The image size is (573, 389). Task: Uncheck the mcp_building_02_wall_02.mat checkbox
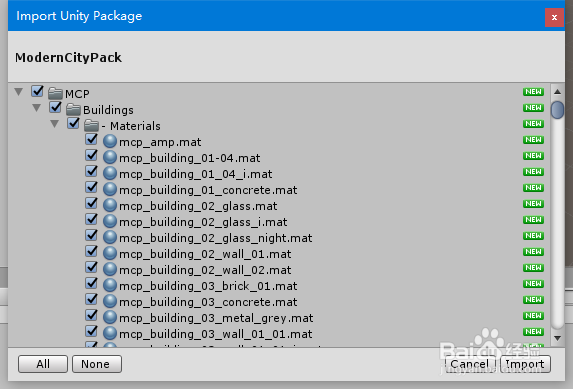pos(91,268)
